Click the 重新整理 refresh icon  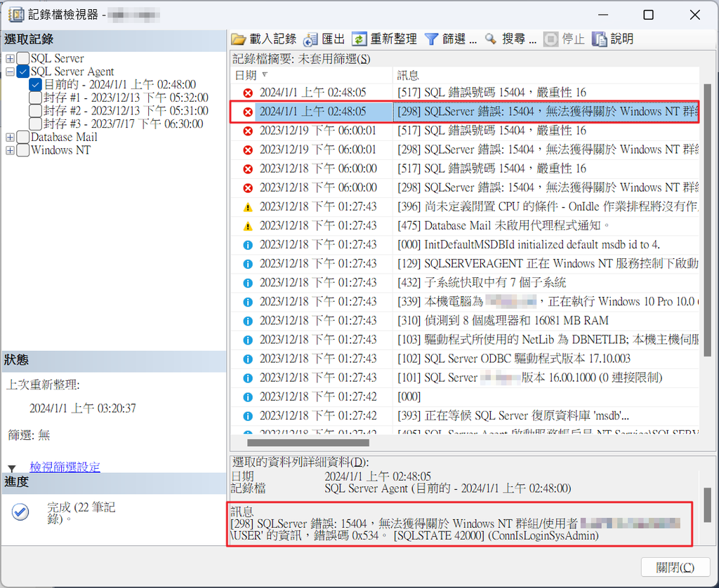359,39
